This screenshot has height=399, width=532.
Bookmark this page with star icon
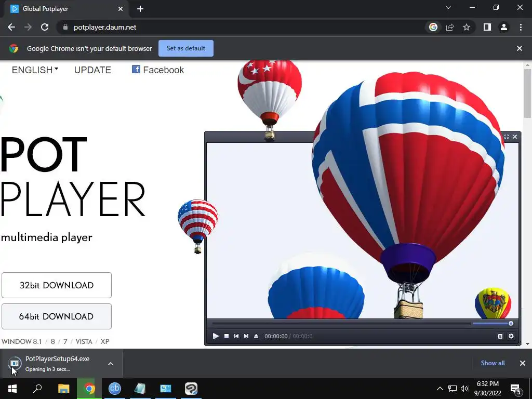click(467, 27)
